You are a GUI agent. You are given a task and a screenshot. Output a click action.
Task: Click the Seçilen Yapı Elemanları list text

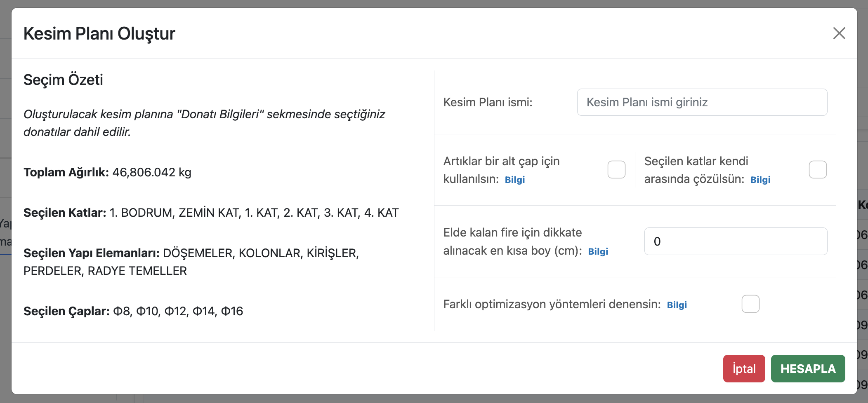pyautogui.click(x=261, y=253)
